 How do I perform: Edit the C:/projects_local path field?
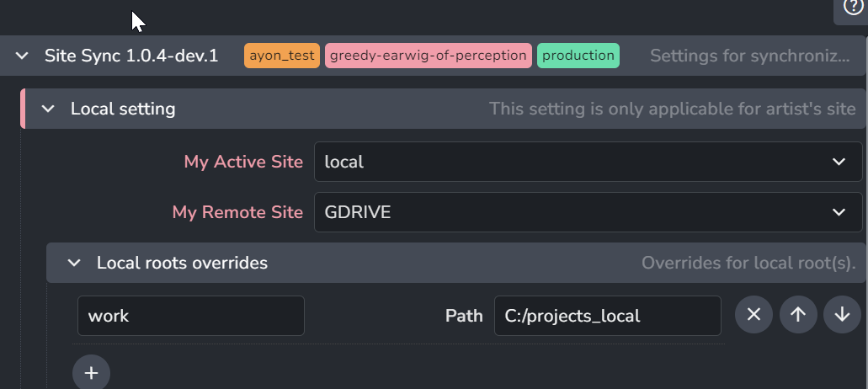607,316
